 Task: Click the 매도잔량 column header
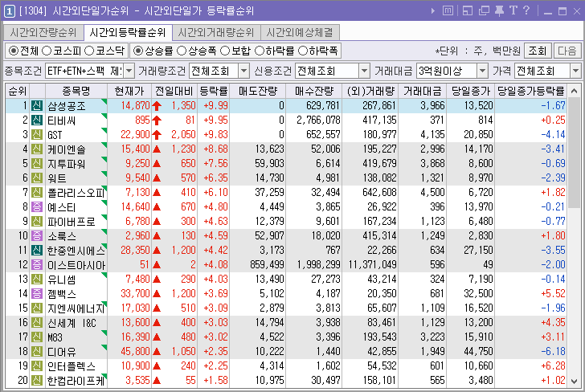click(258, 91)
